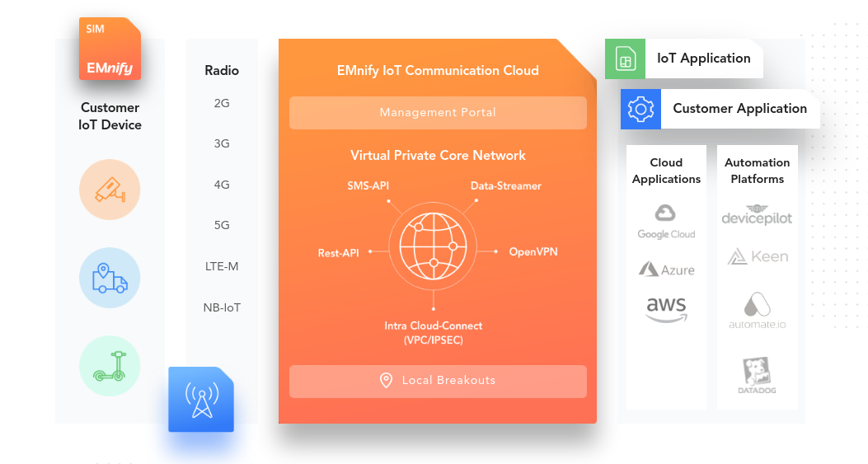Image resolution: width=868 pixels, height=464 pixels.
Task: Click the 5G radio entry
Action: pyautogui.click(x=222, y=225)
